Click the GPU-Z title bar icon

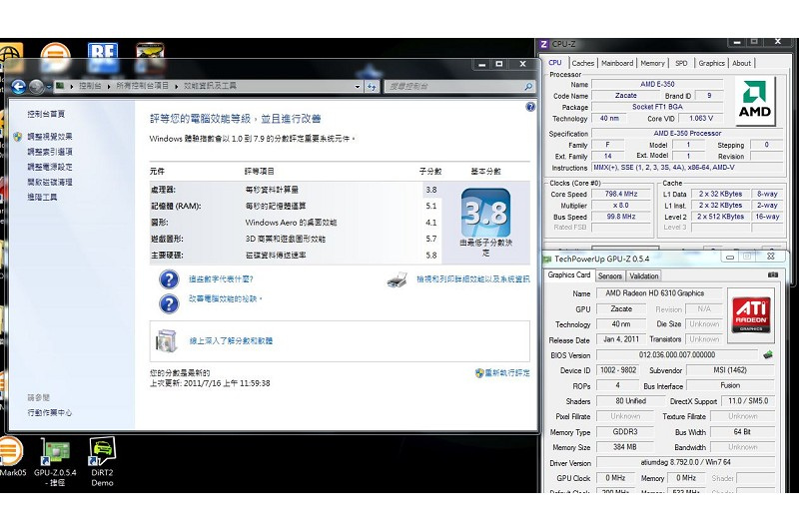(x=547, y=259)
